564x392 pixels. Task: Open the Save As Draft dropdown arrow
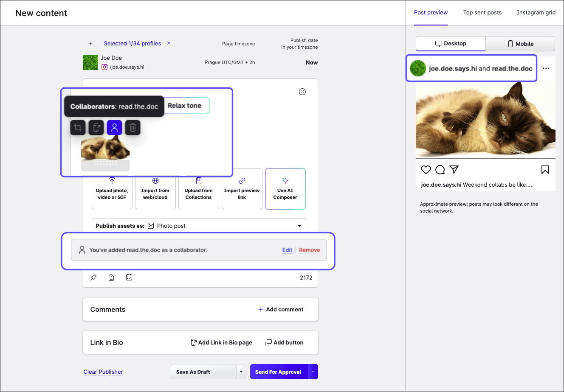241,372
